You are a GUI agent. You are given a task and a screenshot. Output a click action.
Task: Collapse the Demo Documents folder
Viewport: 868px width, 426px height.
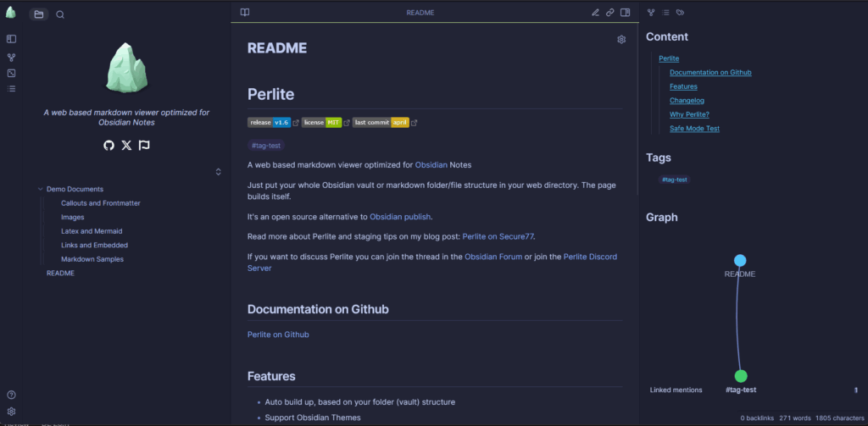(x=41, y=189)
